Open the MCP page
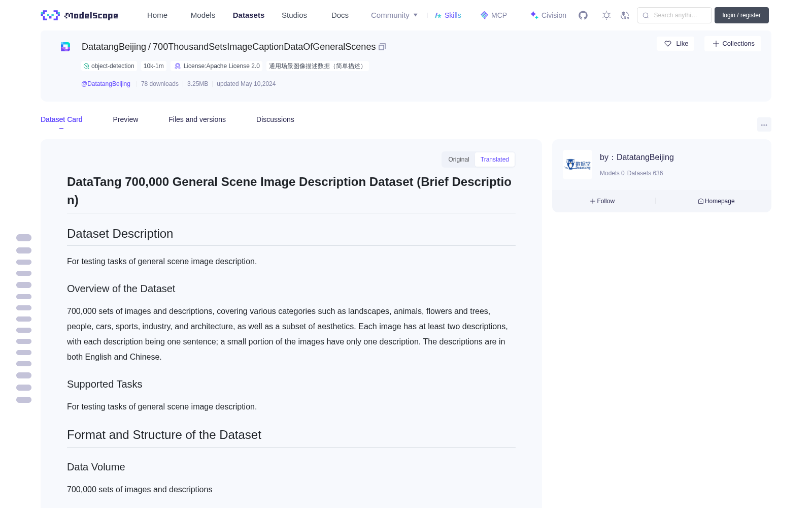 [x=494, y=15]
